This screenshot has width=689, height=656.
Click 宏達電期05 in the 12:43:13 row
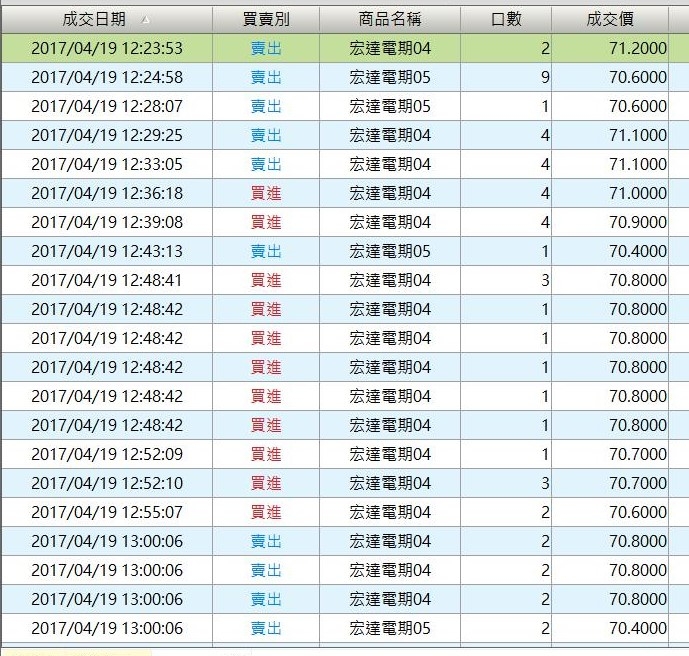390,251
